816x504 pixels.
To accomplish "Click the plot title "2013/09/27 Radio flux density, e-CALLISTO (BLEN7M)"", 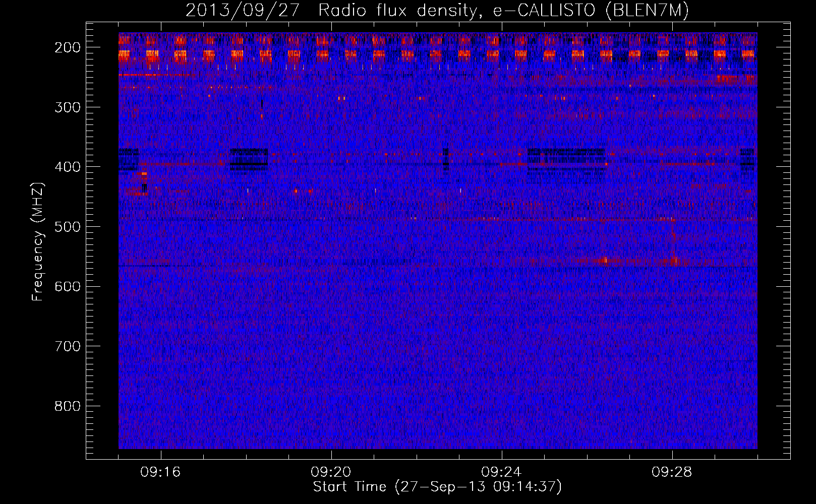I will click(x=437, y=11).
